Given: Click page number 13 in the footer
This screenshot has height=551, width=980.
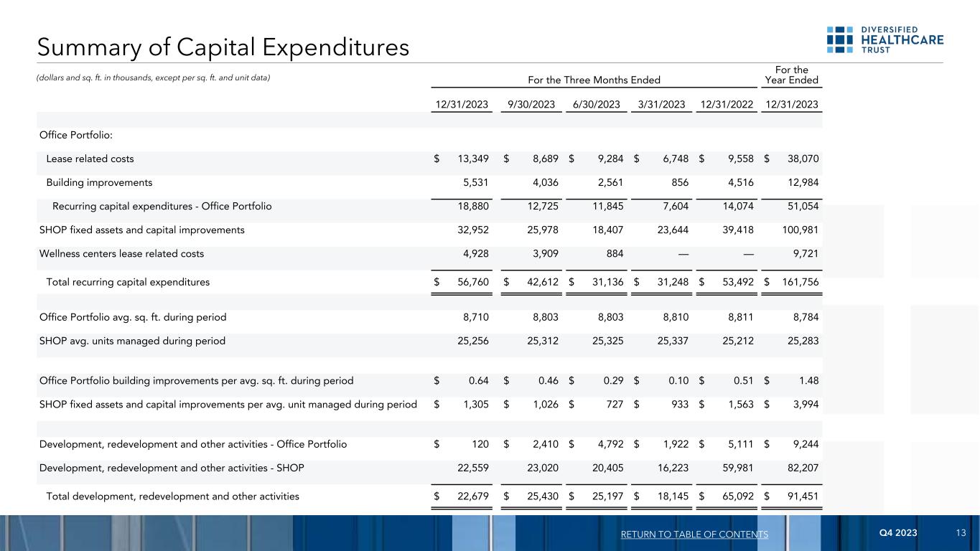Looking at the screenshot, I should 961,534.
